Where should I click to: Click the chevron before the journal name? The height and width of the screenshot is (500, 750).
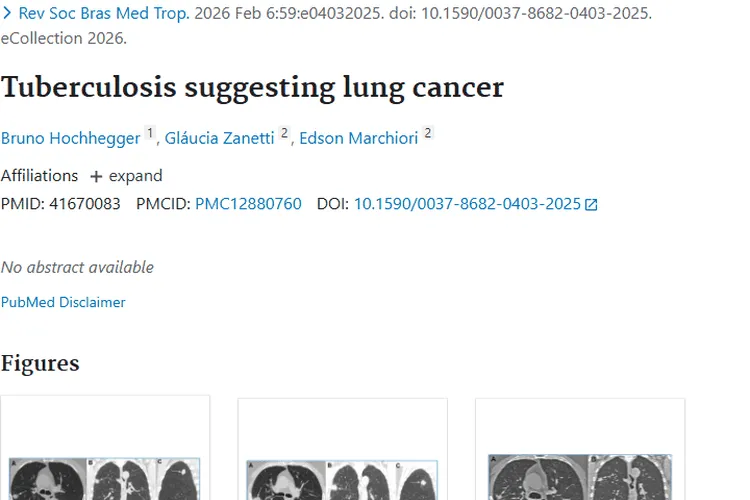pos(7,15)
